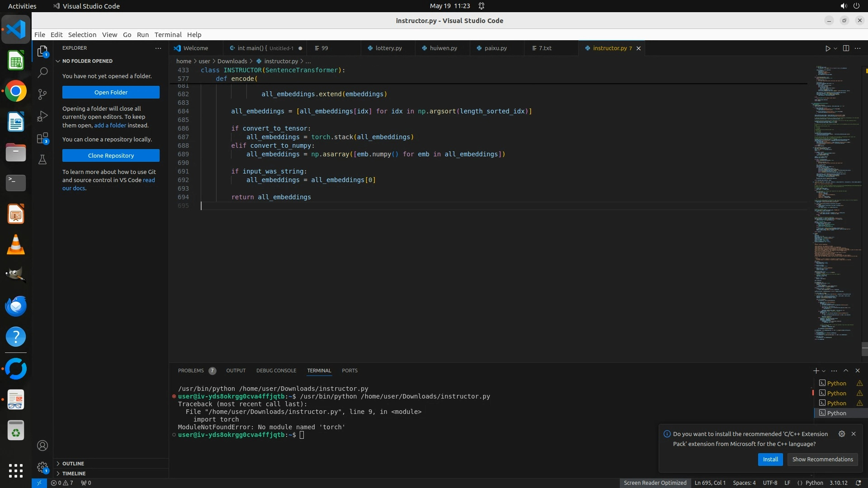Install the C/C++ Extension Pack
Image resolution: width=868 pixels, height=488 pixels.
pyautogui.click(x=770, y=459)
